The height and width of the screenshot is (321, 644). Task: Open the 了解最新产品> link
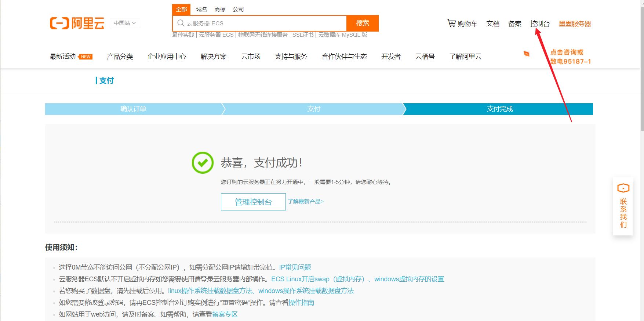pyautogui.click(x=306, y=202)
